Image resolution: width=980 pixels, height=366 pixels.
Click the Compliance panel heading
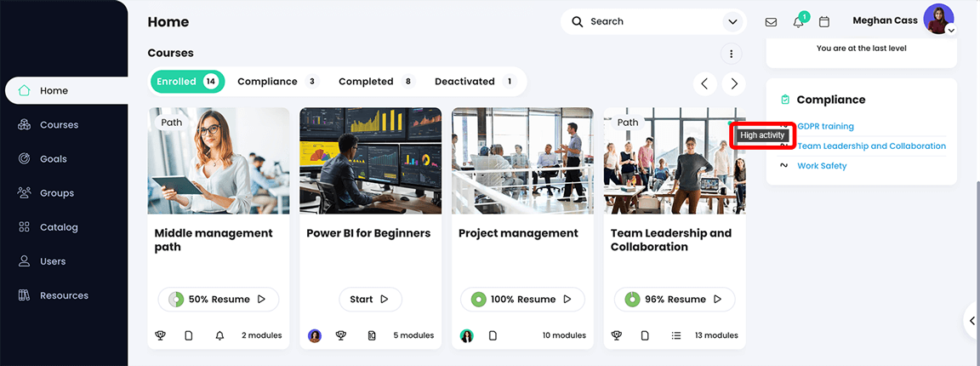pos(830,100)
